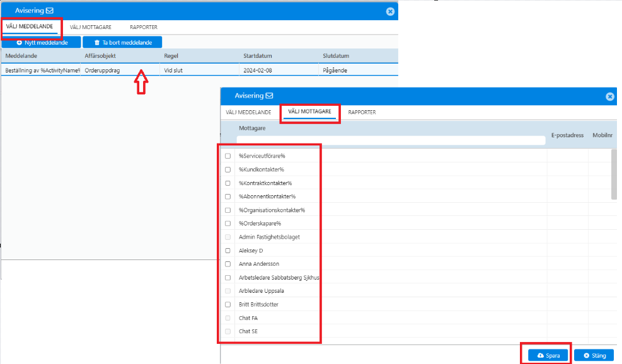Select VÄLJ MOTTAGARE tab in front window

pyautogui.click(x=309, y=112)
